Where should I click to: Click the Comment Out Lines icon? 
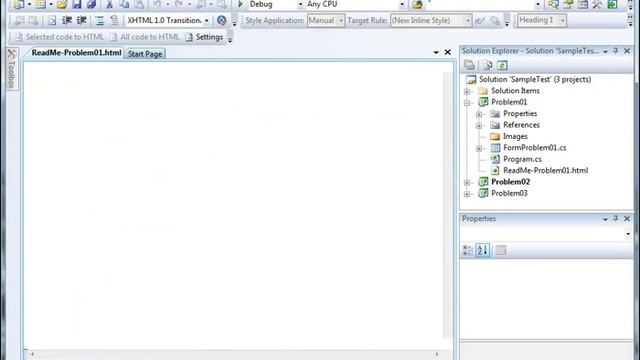click(99, 20)
